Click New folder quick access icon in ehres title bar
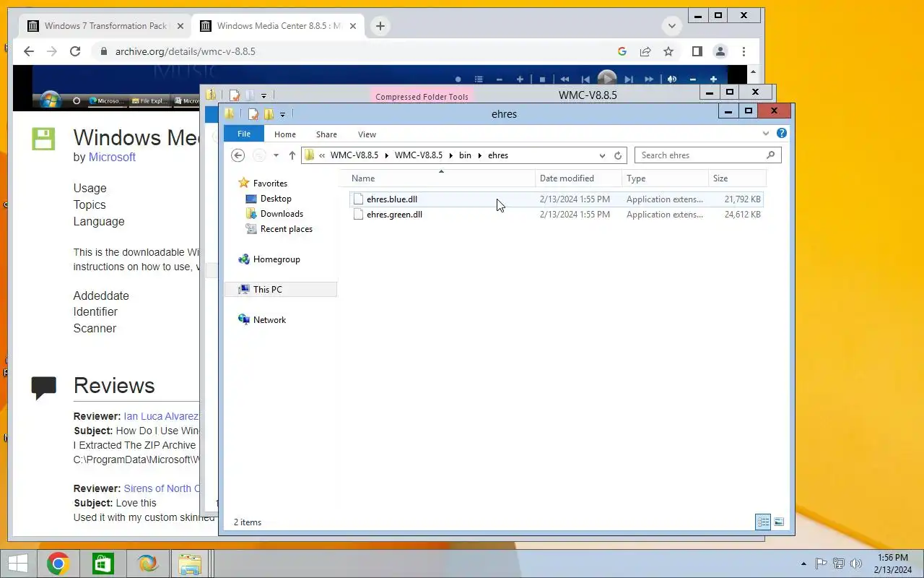 (269, 114)
